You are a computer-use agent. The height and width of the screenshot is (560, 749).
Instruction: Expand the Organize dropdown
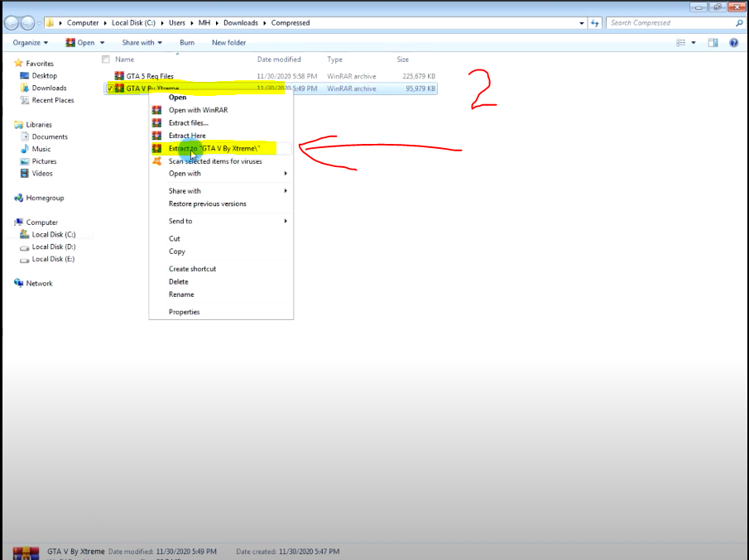click(x=30, y=42)
